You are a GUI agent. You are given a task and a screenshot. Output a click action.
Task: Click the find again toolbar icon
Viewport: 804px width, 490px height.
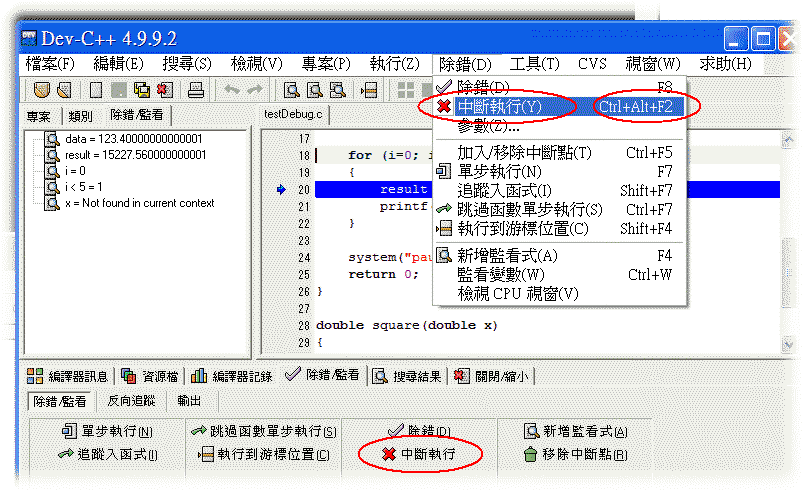pyautogui.click(x=337, y=90)
